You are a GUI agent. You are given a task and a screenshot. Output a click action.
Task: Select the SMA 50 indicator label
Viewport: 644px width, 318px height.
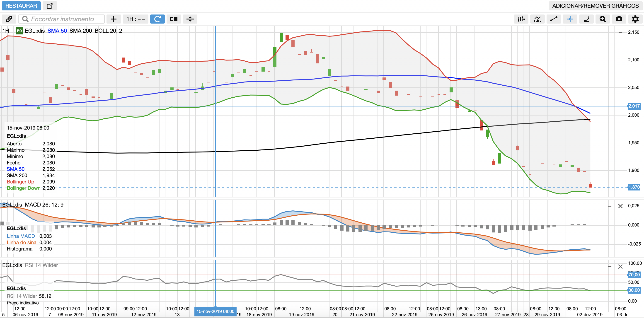coord(57,31)
